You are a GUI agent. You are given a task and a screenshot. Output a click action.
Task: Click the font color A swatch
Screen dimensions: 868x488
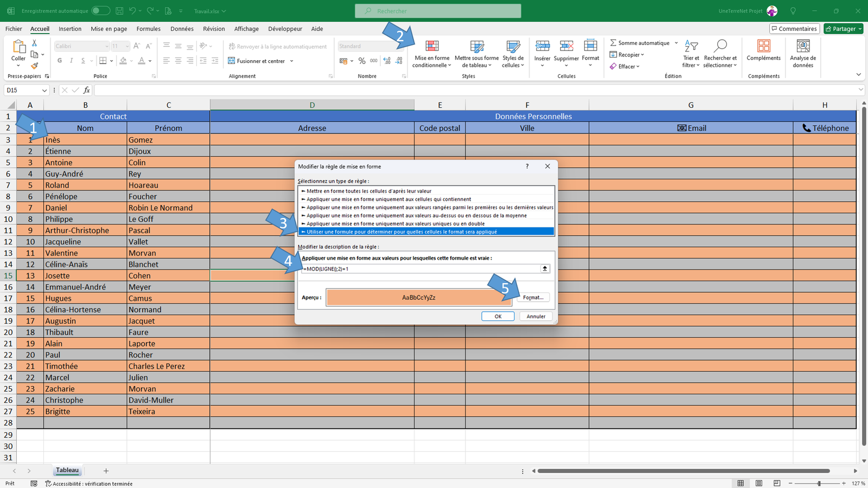pyautogui.click(x=142, y=61)
